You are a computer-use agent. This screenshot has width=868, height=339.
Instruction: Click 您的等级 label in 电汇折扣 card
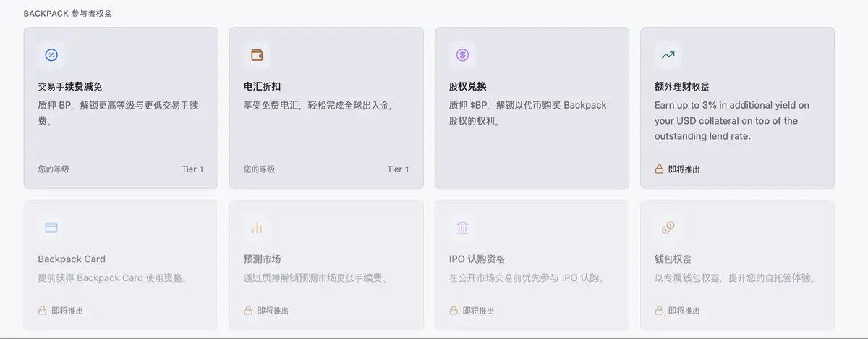coord(259,169)
